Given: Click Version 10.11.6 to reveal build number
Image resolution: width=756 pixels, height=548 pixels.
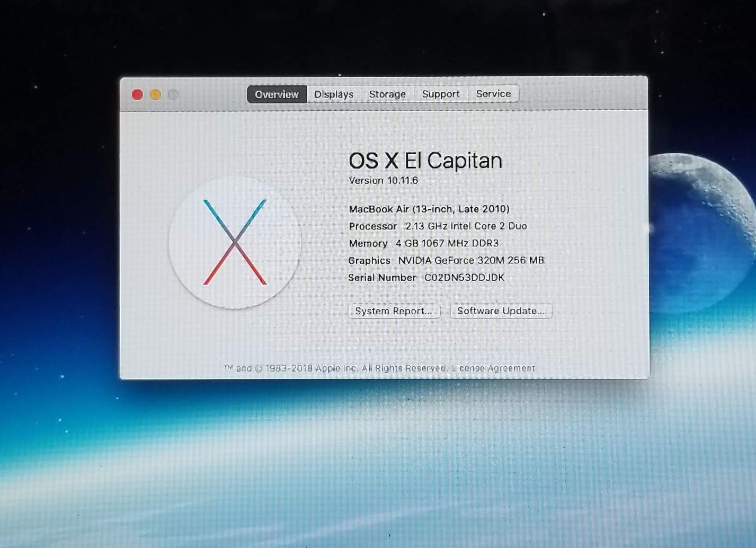Looking at the screenshot, I should click(384, 181).
